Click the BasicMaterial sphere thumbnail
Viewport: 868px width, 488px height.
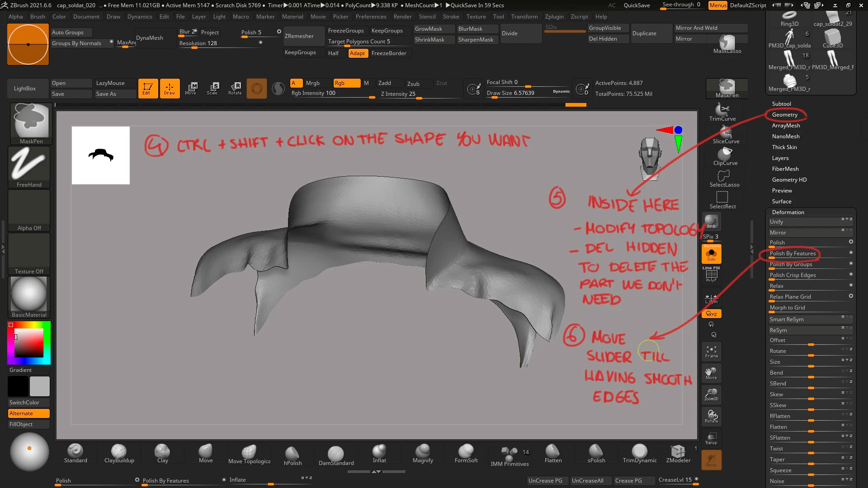(x=29, y=294)
